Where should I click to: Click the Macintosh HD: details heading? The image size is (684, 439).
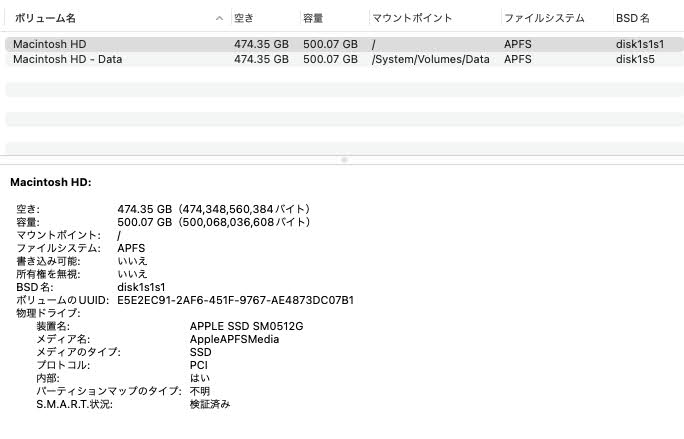(50, 182)
